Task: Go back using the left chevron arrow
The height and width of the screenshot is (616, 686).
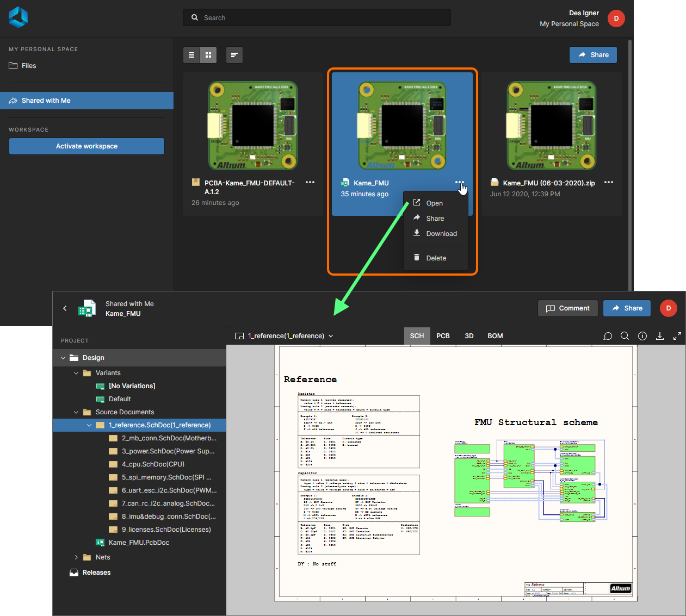Action: [65, 308]
